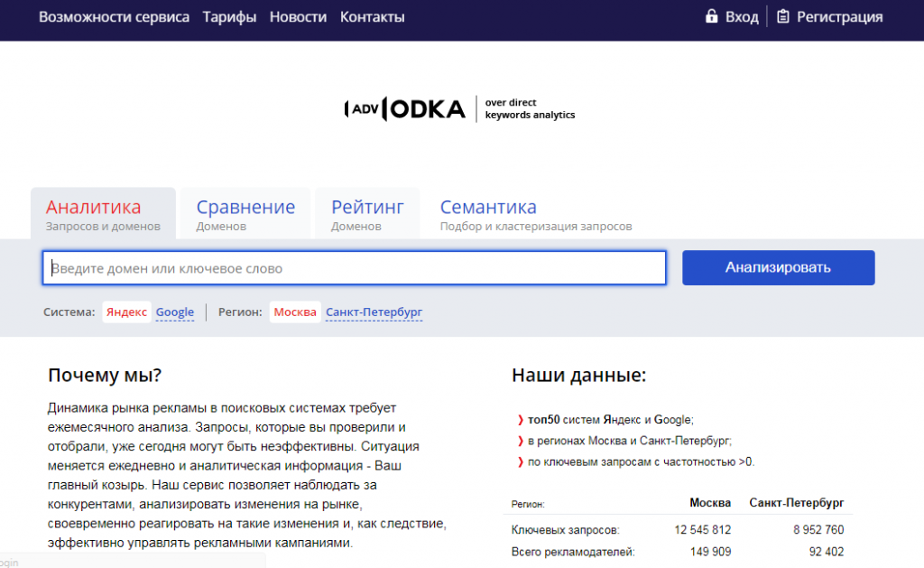
Task: Click the value 149 909
Action: pos(710,552)
